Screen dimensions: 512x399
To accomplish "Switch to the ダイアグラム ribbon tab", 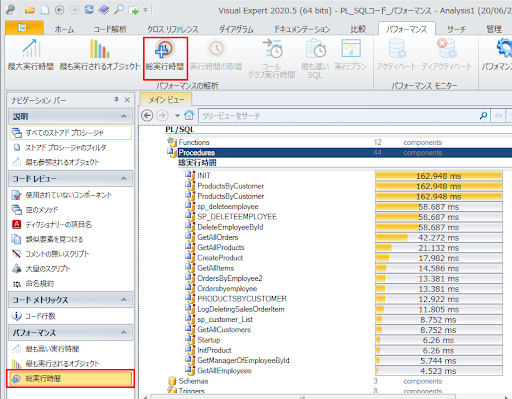I will click(x=236, y=29).
